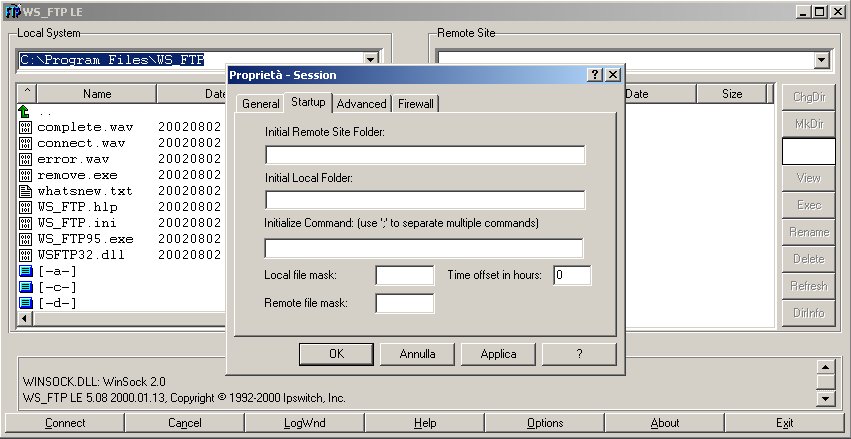Image resolution: width=851 pixels, height=439 pixels.
Task: Click the Local file mask field
Action: point(405,275)
